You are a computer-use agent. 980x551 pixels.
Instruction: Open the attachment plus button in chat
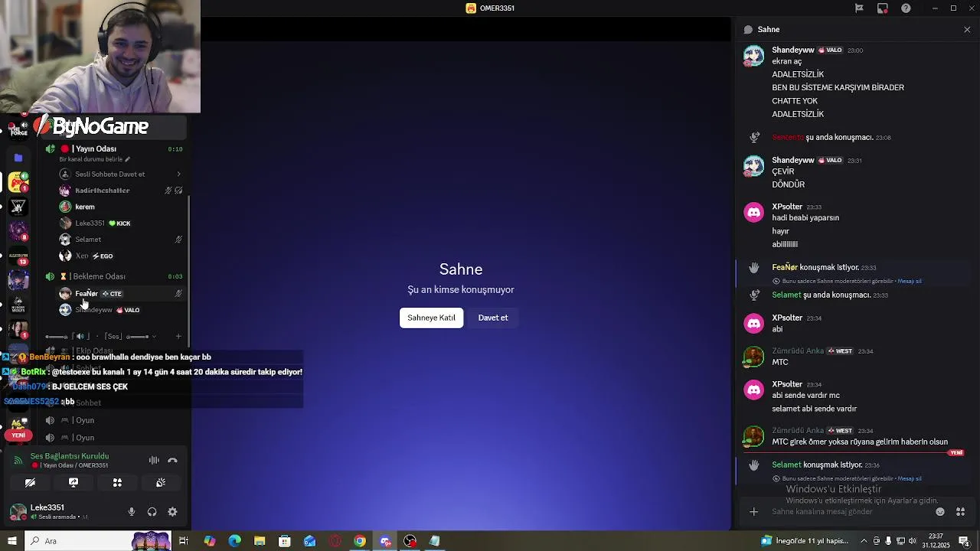tap(753, 512)
